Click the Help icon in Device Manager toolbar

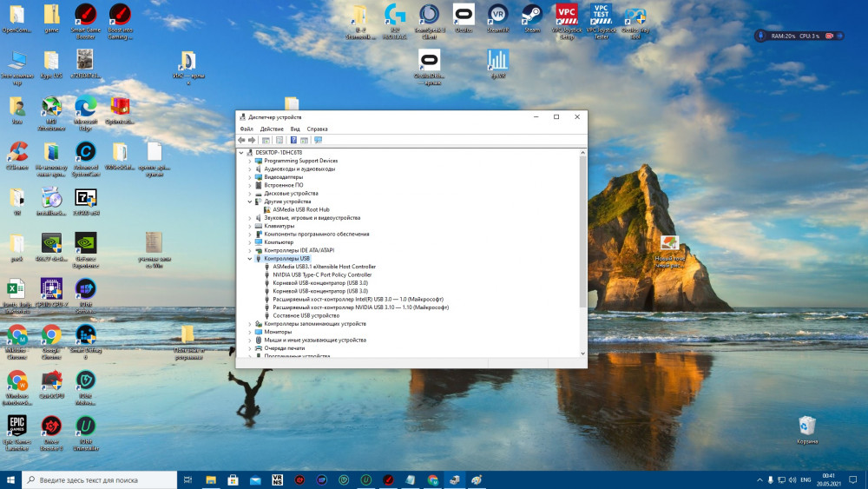293,140
